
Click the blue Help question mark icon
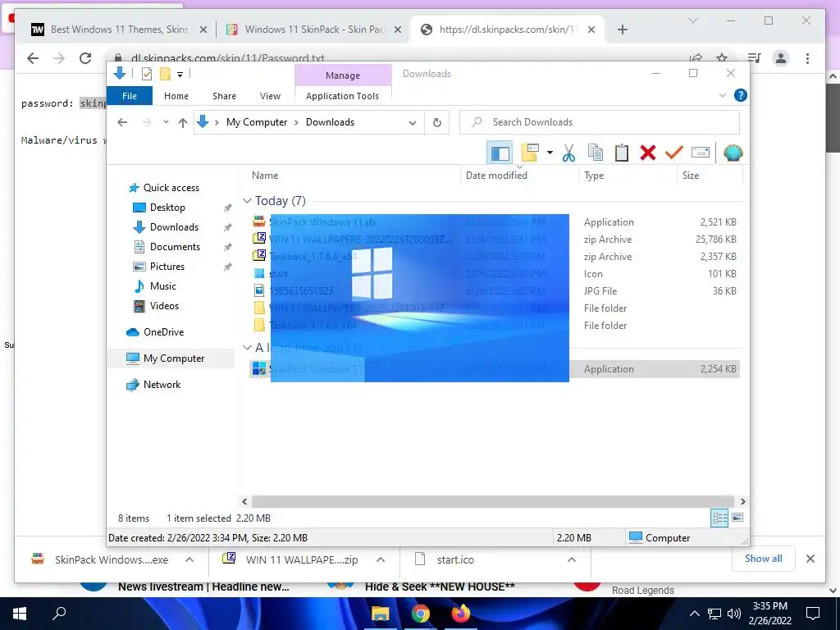(x=741, y=95)
